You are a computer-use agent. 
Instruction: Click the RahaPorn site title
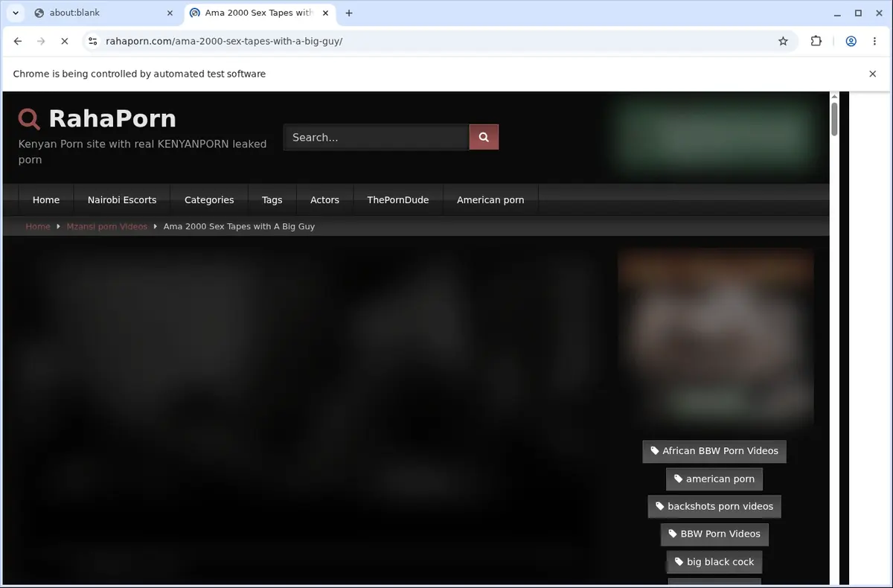tap(112, 118)
